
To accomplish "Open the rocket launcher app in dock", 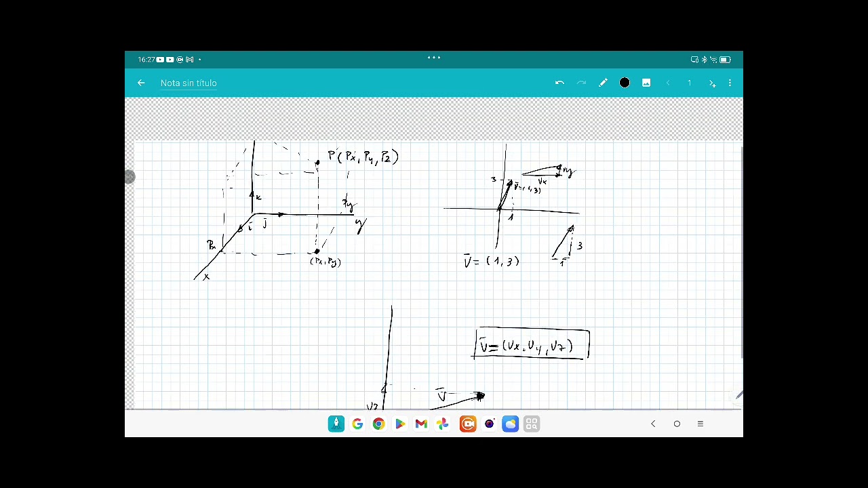I will coord(336,424).
